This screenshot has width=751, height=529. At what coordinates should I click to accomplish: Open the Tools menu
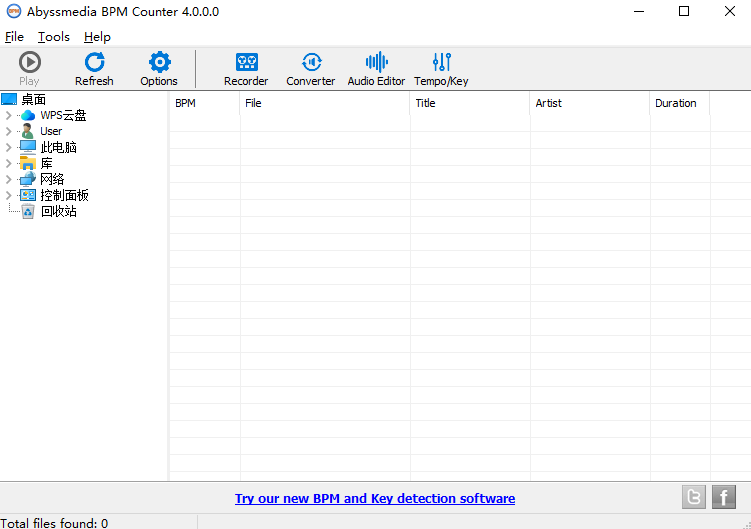(54, 37)
